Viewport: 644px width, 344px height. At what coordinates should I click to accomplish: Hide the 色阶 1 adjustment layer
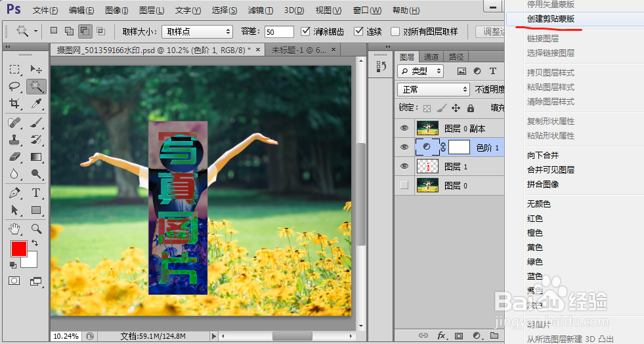pos(404,147)
